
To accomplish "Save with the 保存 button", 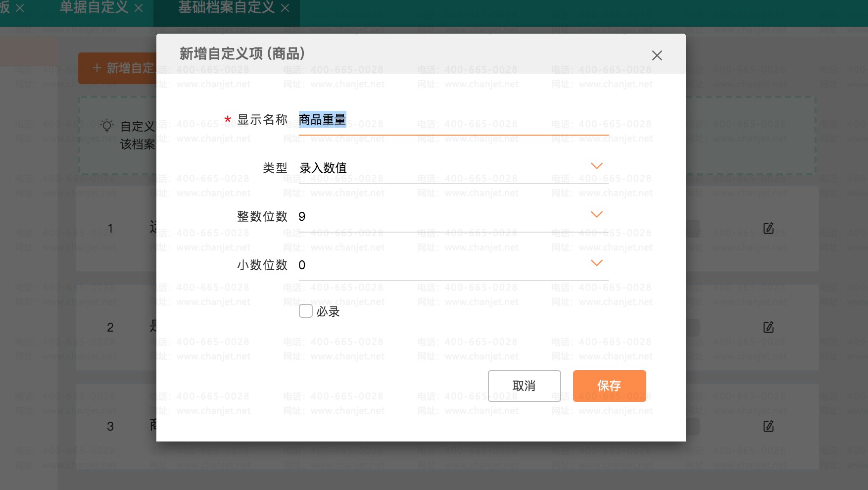I will [x=609, y=386].
